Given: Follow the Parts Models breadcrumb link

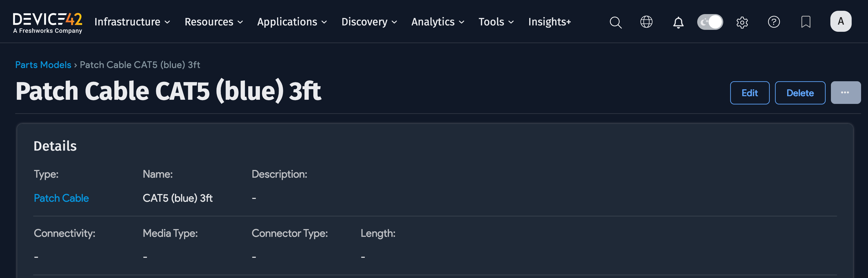Looking at the screenshot, I should (x=43, y=65).
